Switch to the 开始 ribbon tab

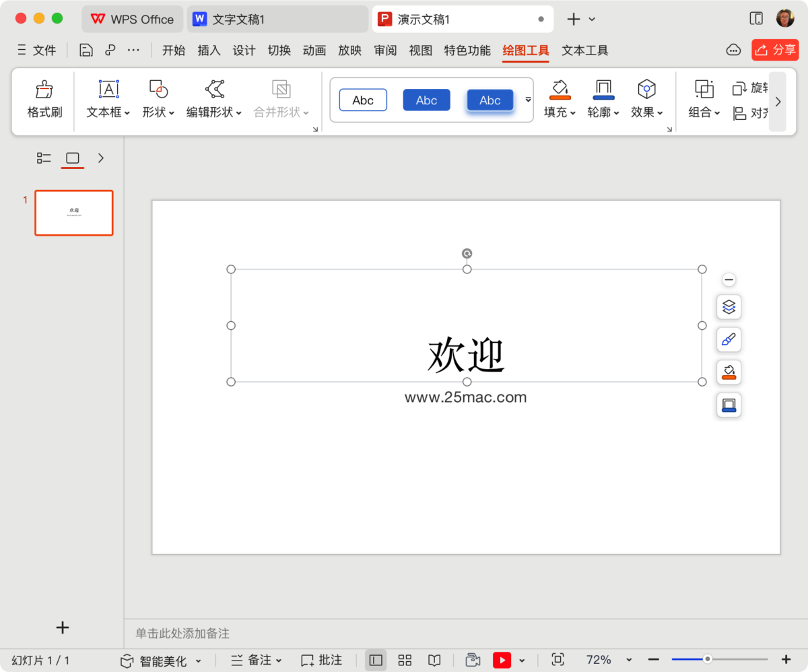(x=174, y=50)
